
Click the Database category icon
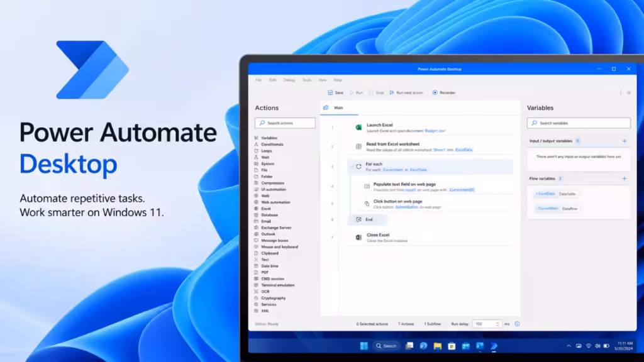(x=257, y=215)
